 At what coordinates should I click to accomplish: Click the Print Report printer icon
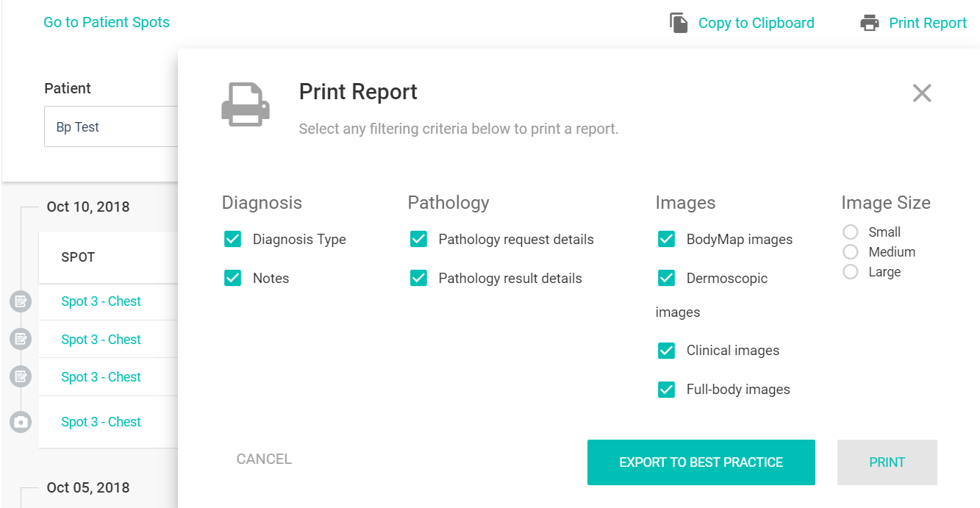click(870, 23)
